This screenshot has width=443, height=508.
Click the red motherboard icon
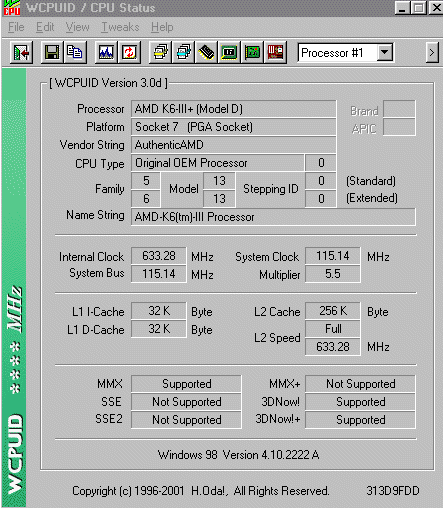tap(275, 53)
